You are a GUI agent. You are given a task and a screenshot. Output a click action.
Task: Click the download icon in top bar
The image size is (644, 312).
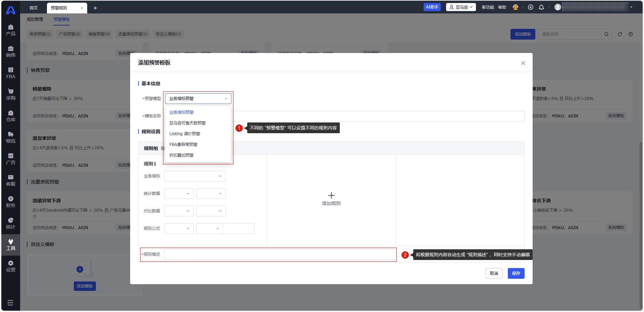pos(530,7)
